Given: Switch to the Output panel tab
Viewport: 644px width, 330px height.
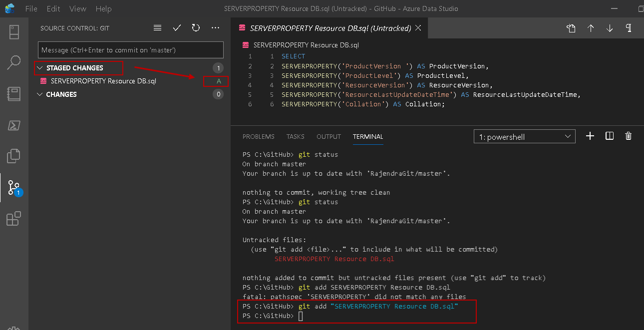Looking at the screenshot, I should pos(328,136).
